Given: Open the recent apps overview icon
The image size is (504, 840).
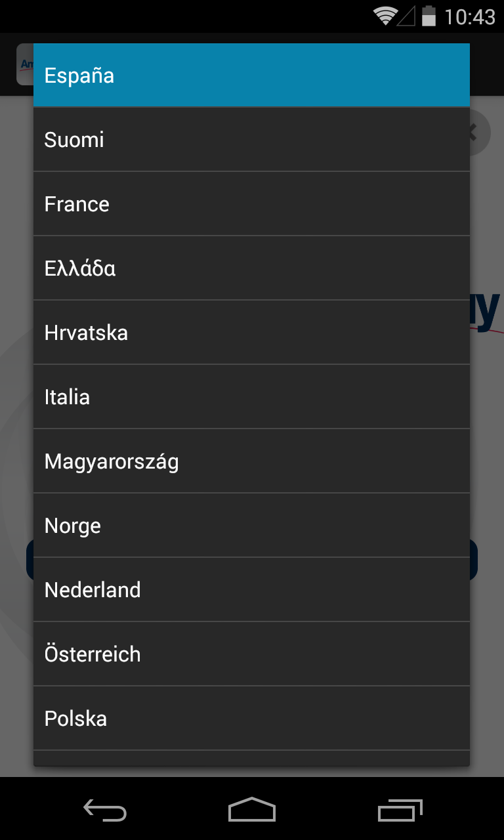Looking at the screenshot, I should [400, 810].
